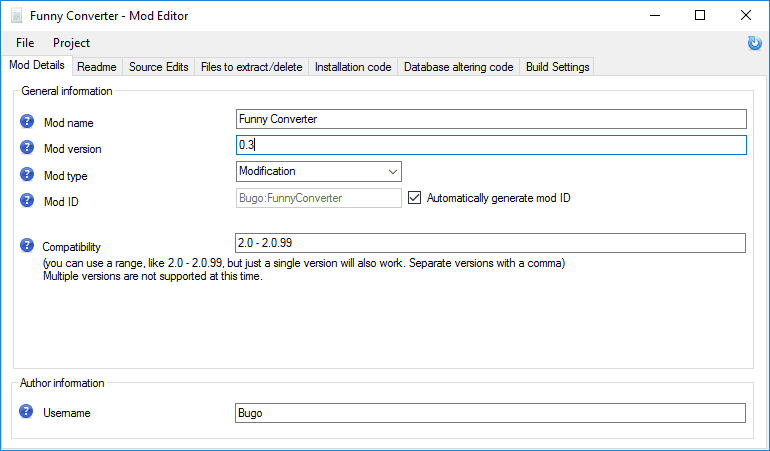
Task: Click into the Compatibility text field
Action: pyautogui.click(x=490, y=243)
